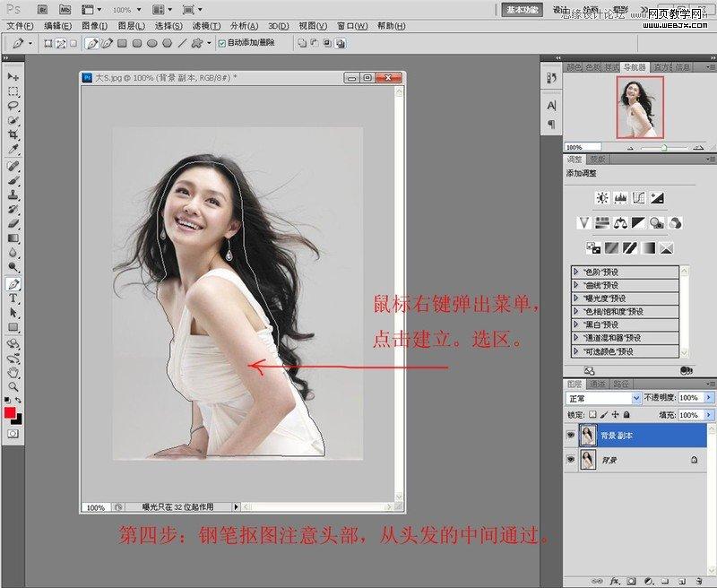Viewport: 717px width, 588px height.
Task: Open a Curves adjustment from the Adjustments panel
Action: pyautogui.click(x=639, y=198)
